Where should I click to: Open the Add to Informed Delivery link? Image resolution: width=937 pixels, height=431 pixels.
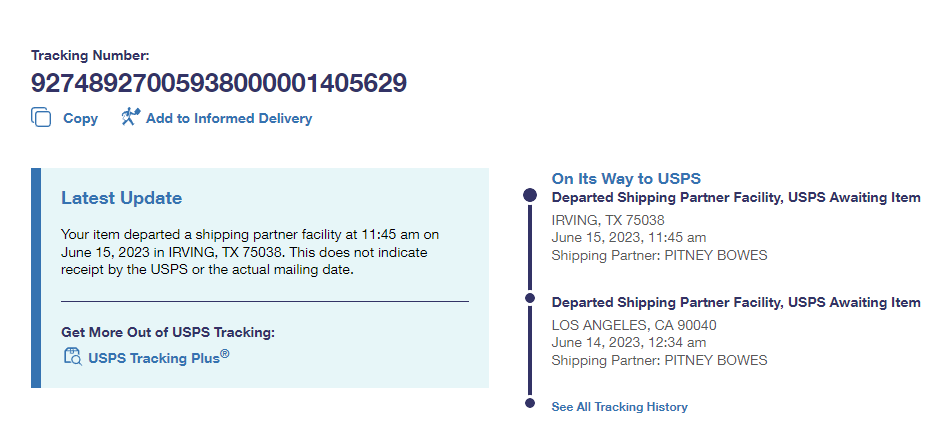[x=229, y=118]
